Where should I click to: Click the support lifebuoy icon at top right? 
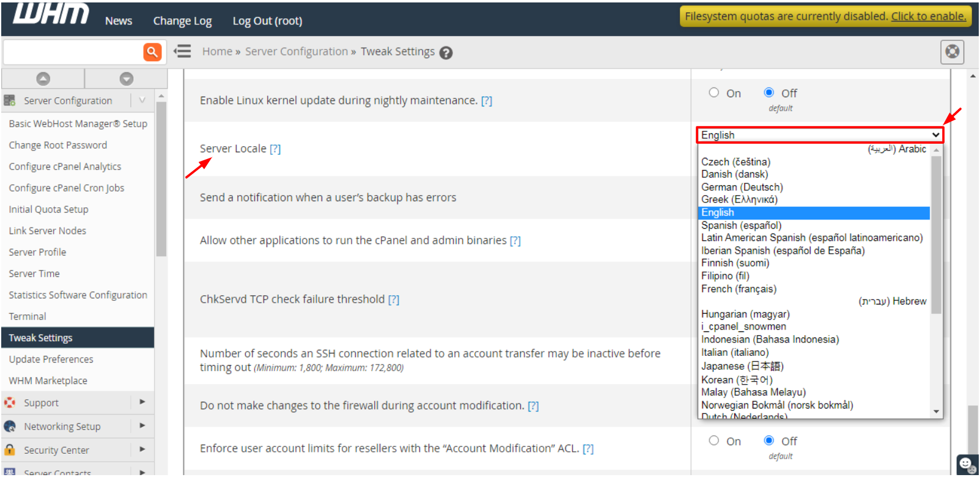tap(952, 52)
